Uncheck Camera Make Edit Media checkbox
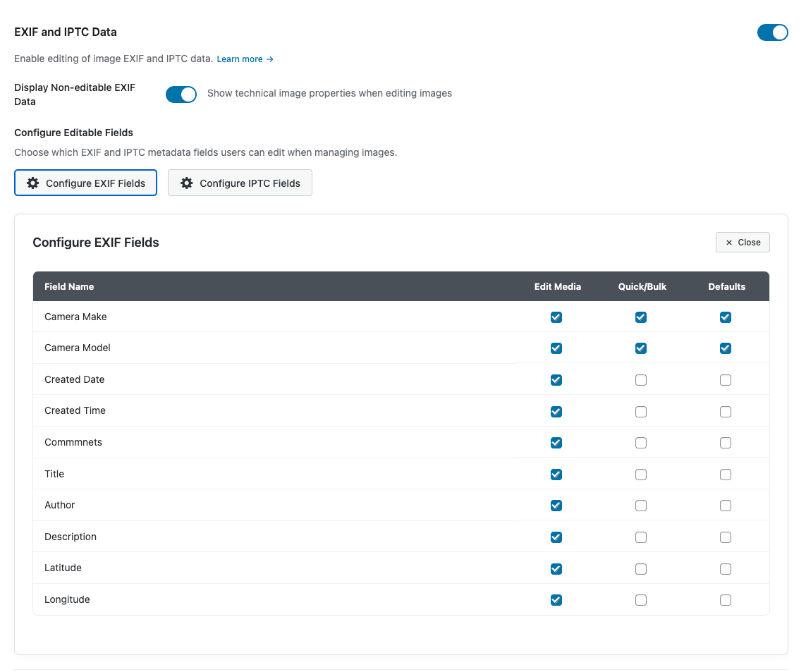 pos(556,317)
